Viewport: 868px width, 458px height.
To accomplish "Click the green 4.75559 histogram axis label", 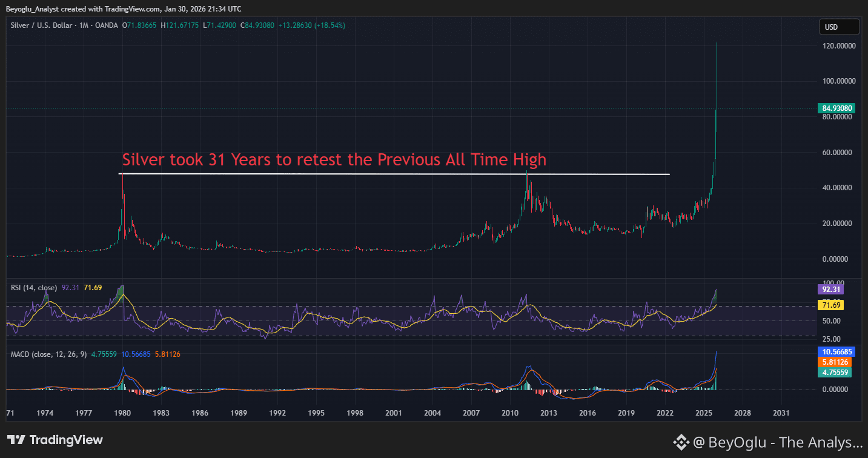I will coord(835,372).
